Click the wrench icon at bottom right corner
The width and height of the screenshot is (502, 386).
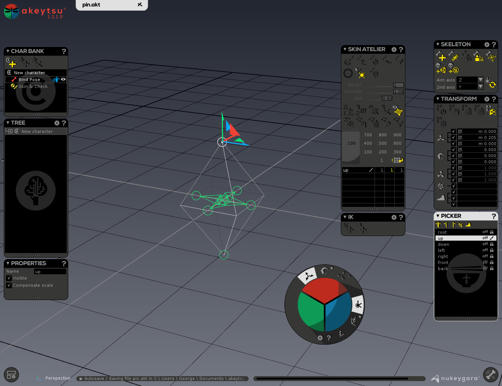(x=490, y=375)
